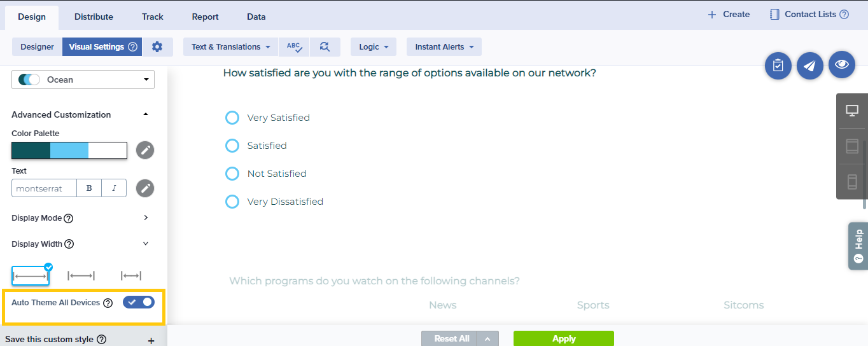Click the green Apply button

click(563, 338)
